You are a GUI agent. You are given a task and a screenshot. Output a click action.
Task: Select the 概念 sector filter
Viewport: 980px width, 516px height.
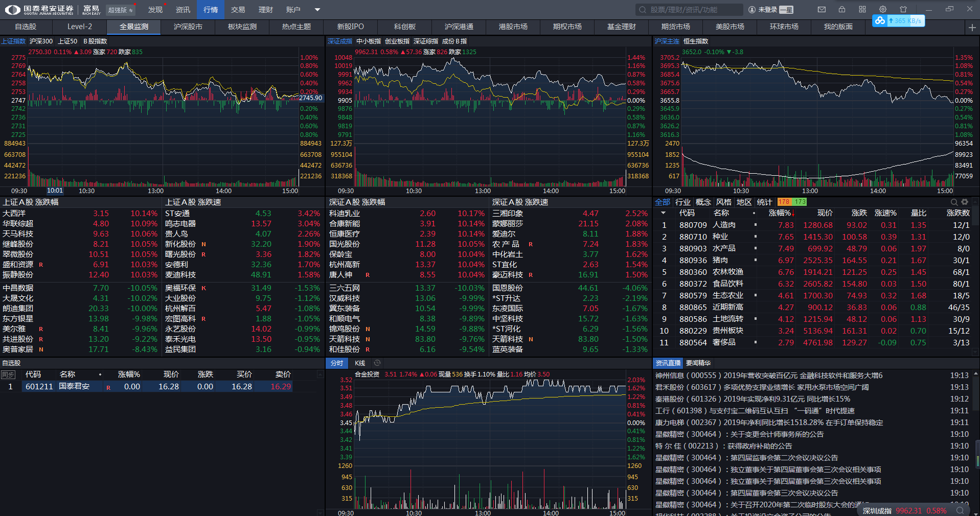pyautogui.click(x=703, y=202)
